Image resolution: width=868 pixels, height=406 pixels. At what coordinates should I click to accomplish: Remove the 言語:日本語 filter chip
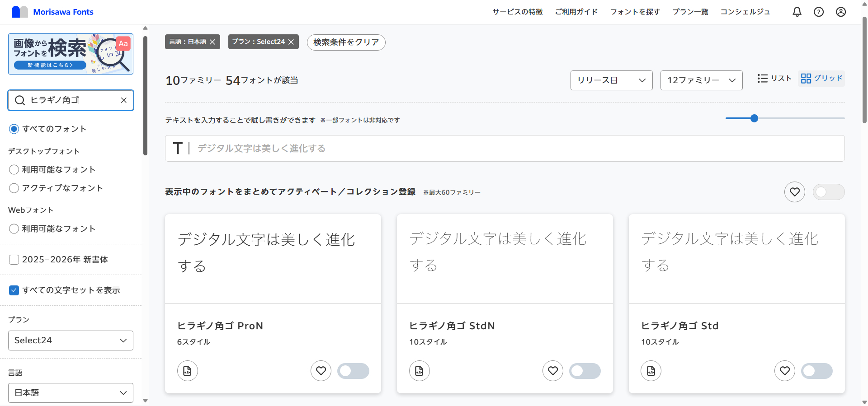click(x=212, y=42)
